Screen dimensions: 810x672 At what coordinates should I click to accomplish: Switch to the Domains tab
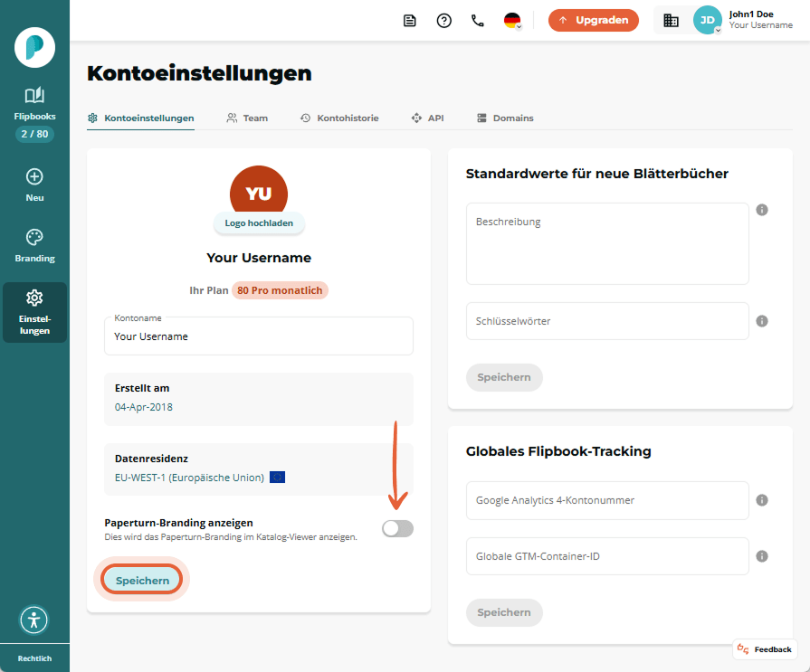point(505,118)
